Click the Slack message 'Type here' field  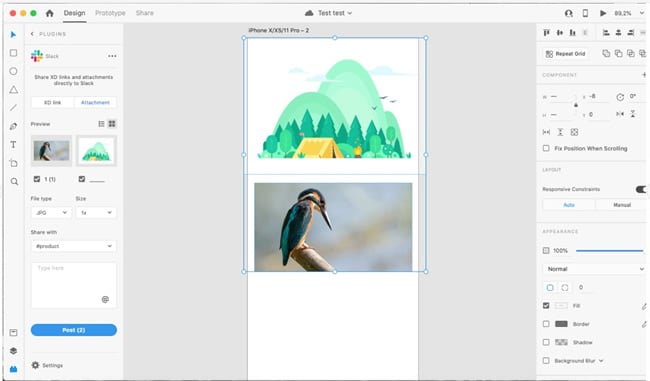[74, 285]
